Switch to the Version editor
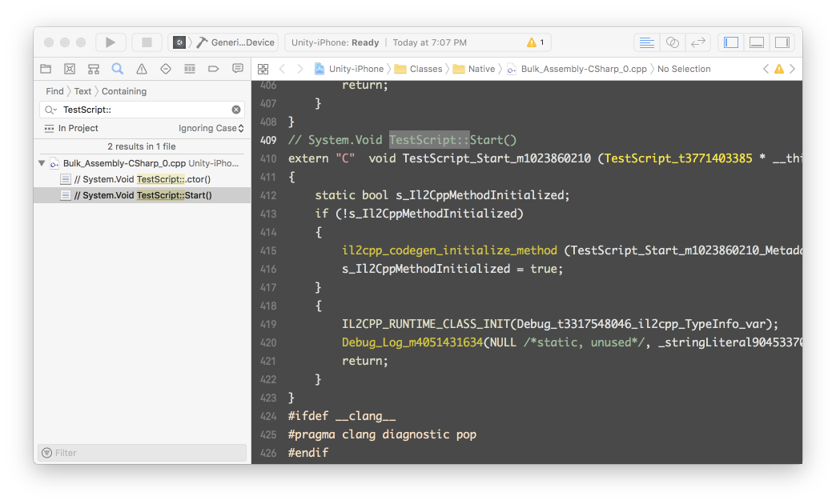The height and width of the screenshot is (504, 836). point(698,42)
